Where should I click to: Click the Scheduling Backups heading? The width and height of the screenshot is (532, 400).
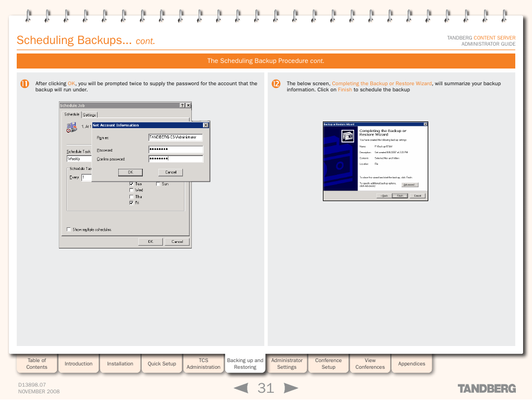86,40
